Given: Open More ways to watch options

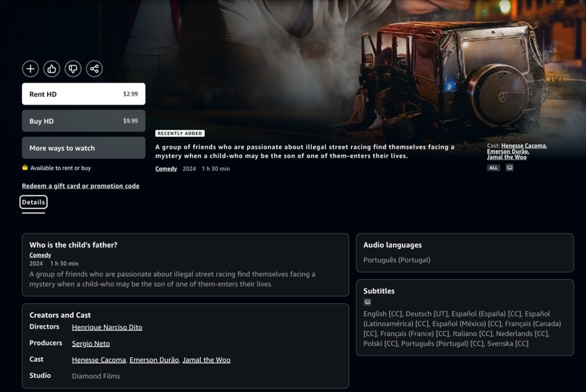Looking at the screenshot, I should [x=83, y=148].
